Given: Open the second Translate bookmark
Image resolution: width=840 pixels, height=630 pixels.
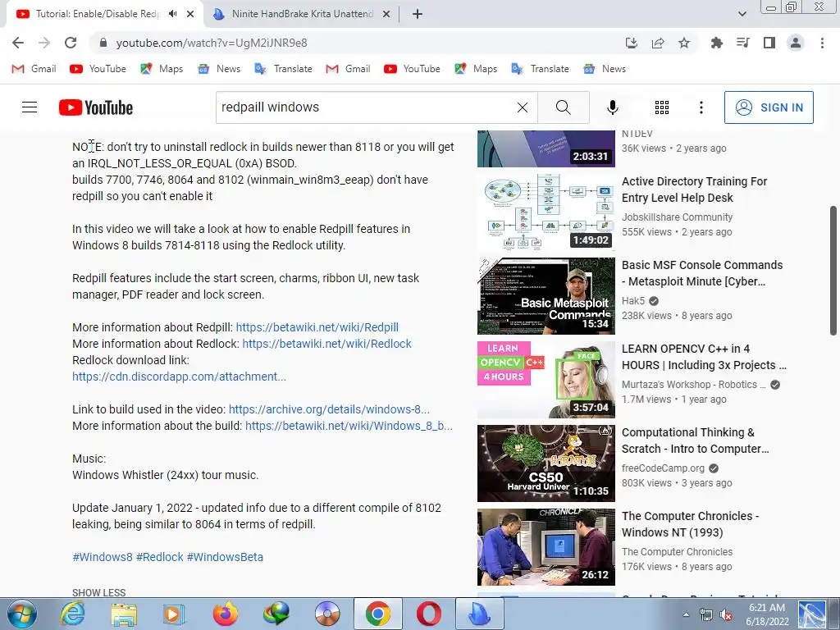Looking at the screenshot, I should [540, 69].
